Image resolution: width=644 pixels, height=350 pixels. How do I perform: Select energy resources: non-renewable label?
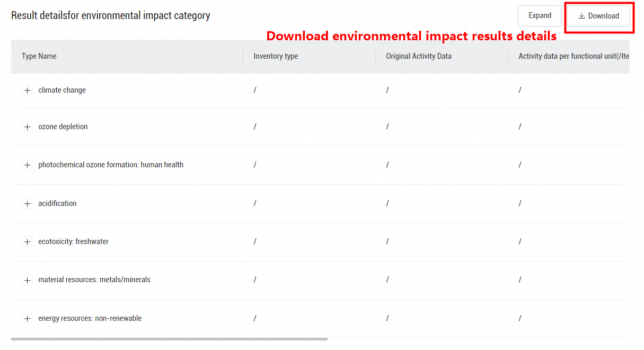[90, 319]
